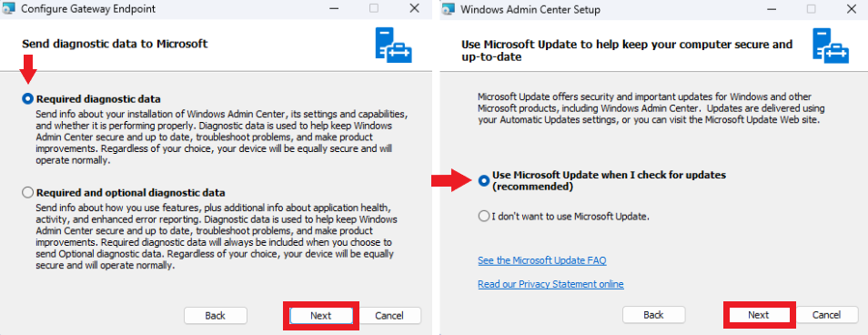Click the server toolbox logo in the Microsoft Update dialog

(831, 46)
